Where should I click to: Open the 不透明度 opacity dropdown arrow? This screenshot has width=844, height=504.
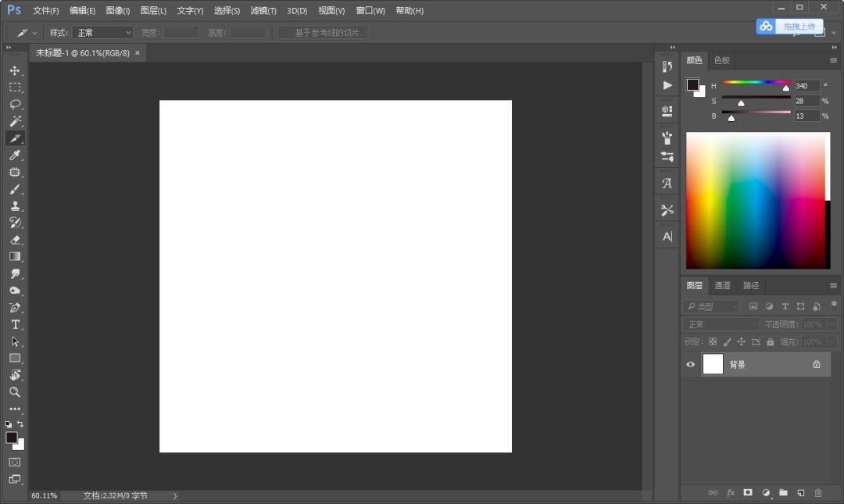(832, 324)
